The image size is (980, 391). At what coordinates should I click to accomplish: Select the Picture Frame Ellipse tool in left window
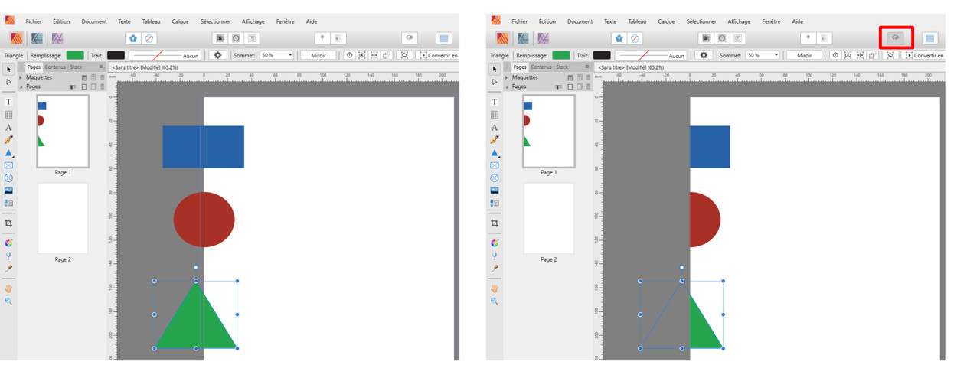[8, 178]
